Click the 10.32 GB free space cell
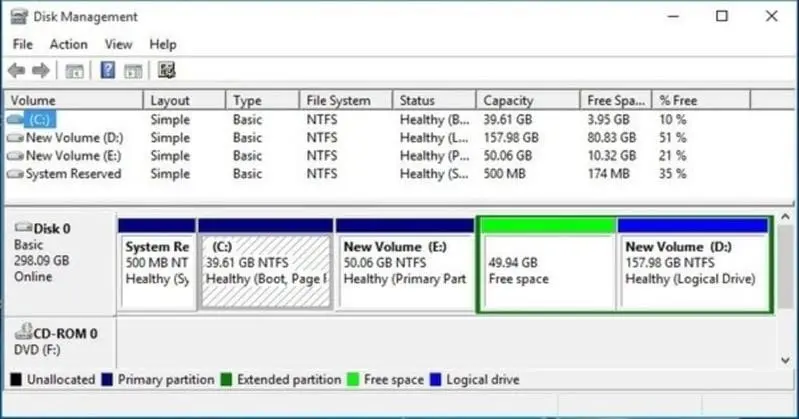The image size is (799, 419). pos(611,156)
